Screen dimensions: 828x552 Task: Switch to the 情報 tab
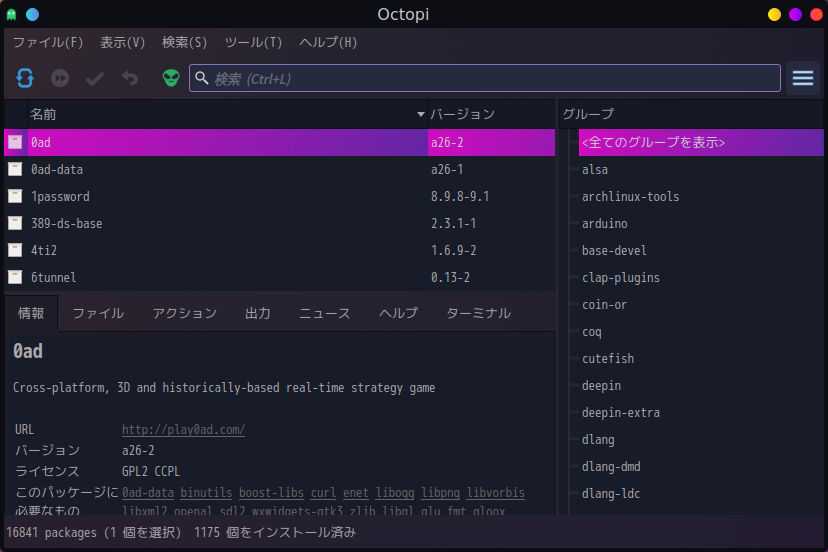tap(31, 313)
